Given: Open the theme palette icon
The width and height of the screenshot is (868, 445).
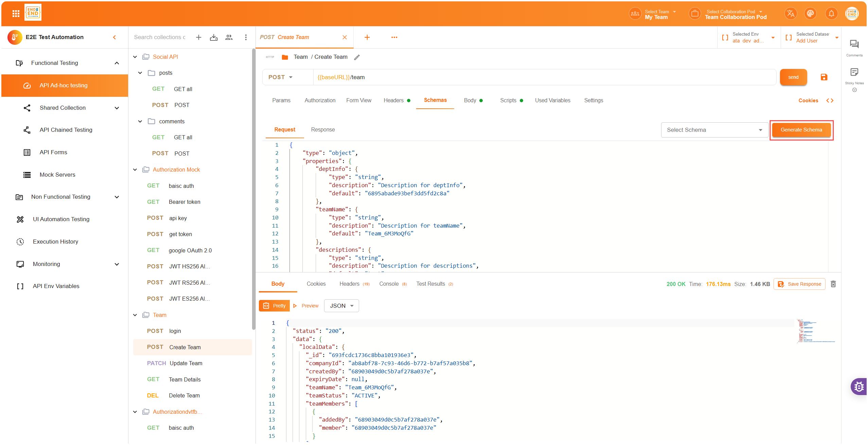Looking at the screenshot, I should (810, 14).
